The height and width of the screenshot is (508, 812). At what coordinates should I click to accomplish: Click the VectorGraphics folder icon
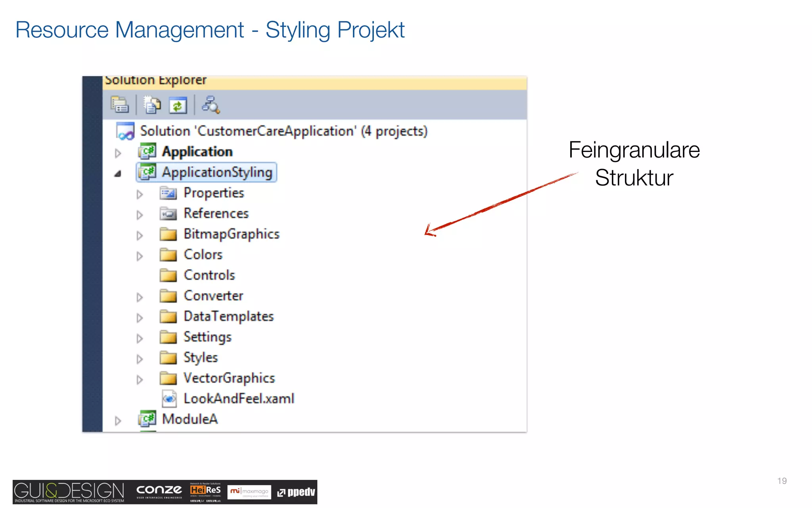point(168,379)
